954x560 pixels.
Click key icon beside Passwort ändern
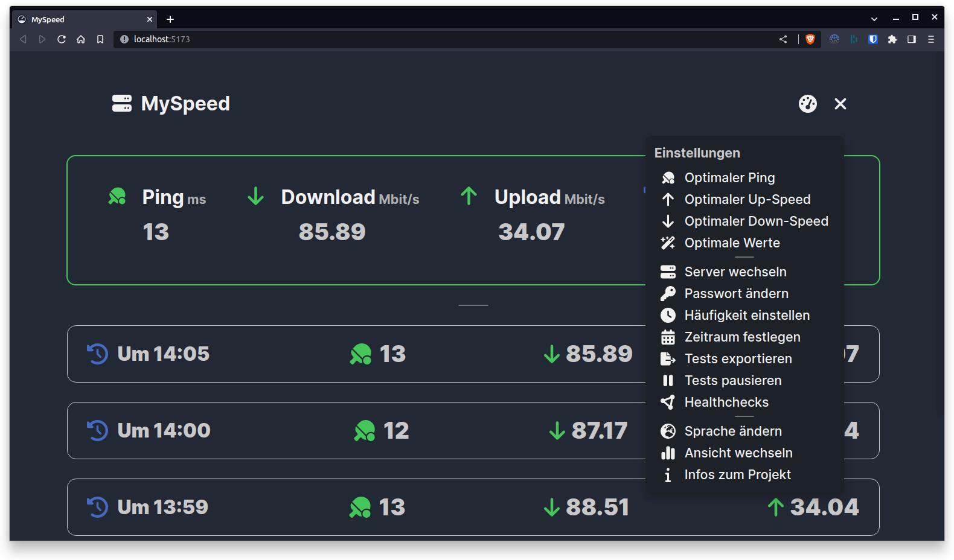(668, 293)
